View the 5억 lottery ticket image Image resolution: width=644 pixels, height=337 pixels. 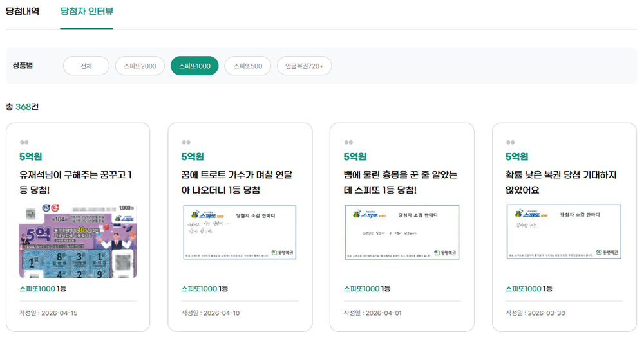click(x=78, y=241)
